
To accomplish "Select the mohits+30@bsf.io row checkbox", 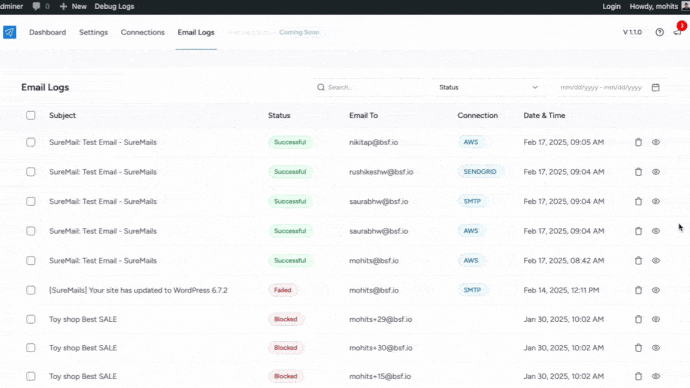I will click(30, 348).
